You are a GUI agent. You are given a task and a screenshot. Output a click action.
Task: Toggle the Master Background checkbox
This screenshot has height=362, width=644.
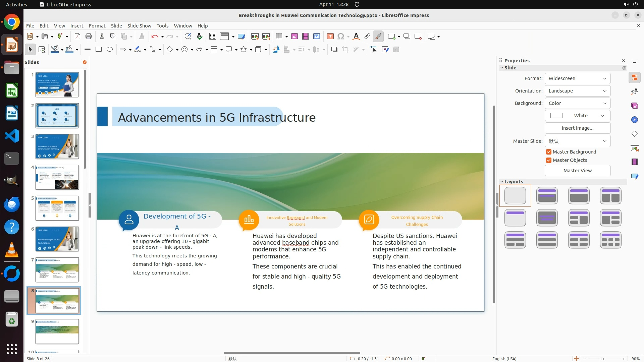(x=549, y=152)
